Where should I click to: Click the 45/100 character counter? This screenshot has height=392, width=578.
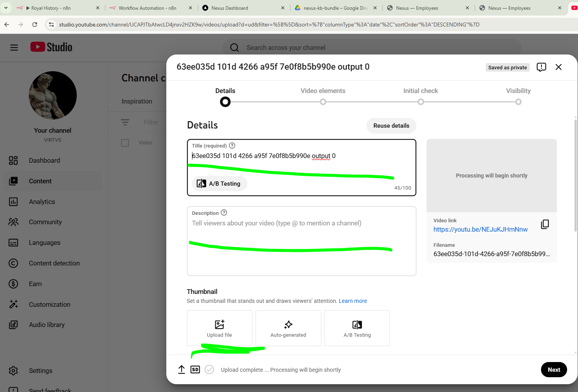click(x=403, y=188)
